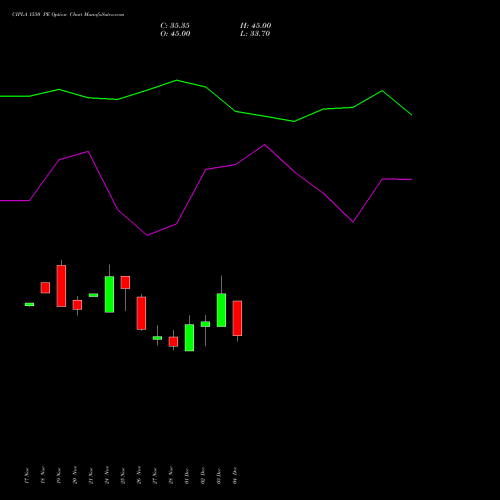Click the 26 Nov date label
The width and height of the screenshot is (500, 500).
[x=139, y=475]
